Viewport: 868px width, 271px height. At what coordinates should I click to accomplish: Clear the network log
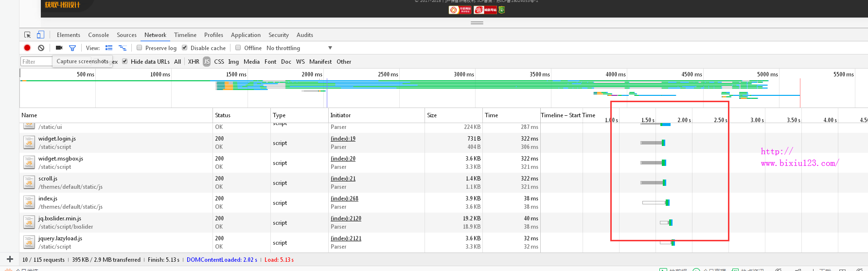(x=41, y=48)
